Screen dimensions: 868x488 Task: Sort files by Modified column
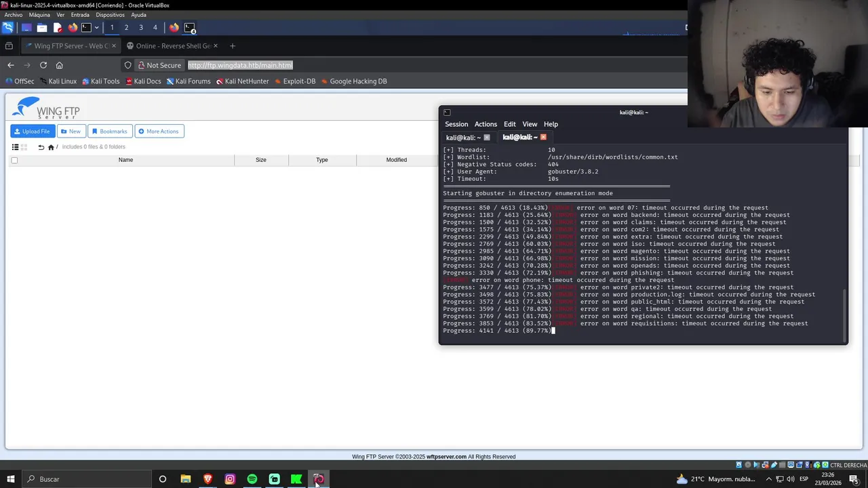click(397, 160)
